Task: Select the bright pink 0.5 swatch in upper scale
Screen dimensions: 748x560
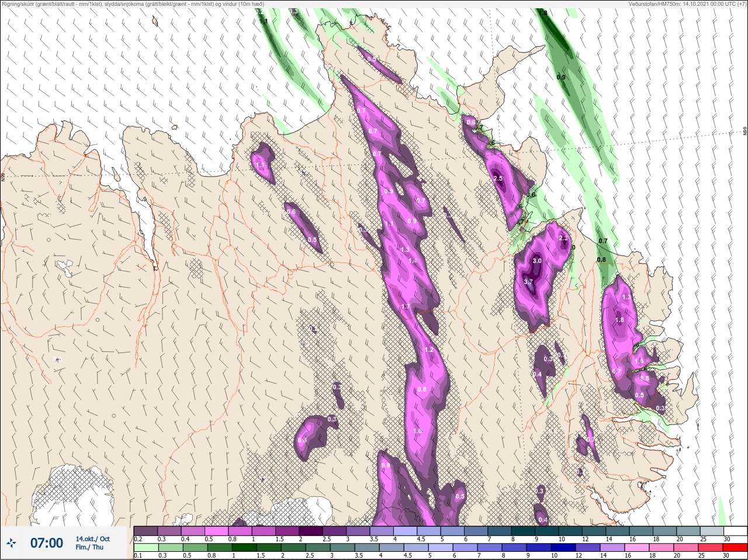Action: tap(217, 531)
